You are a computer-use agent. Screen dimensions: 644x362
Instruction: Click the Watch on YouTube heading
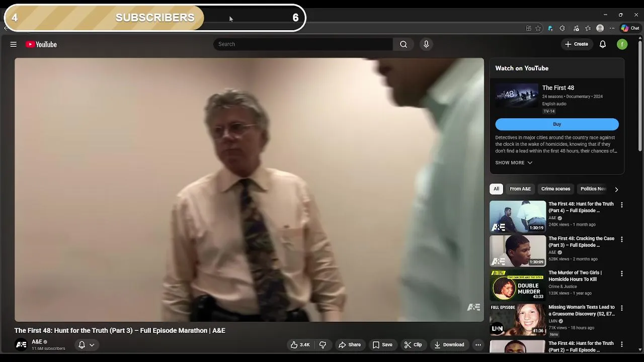(x=522, y=68)
